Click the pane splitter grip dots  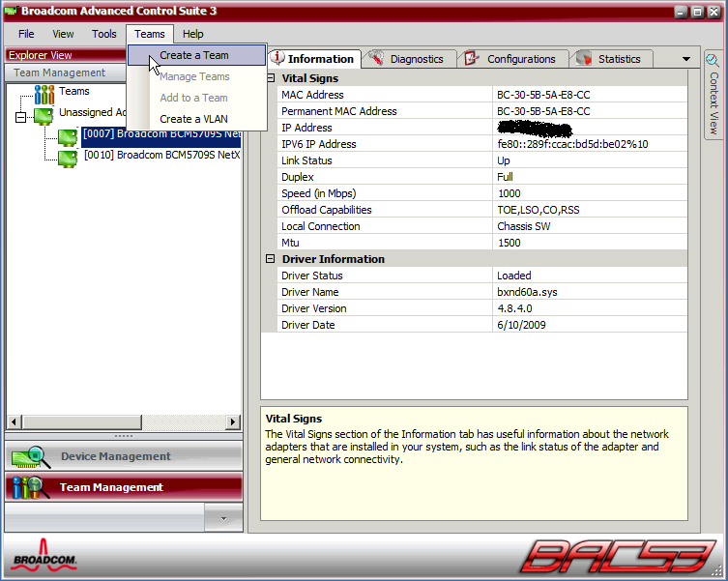coord(124,436)
